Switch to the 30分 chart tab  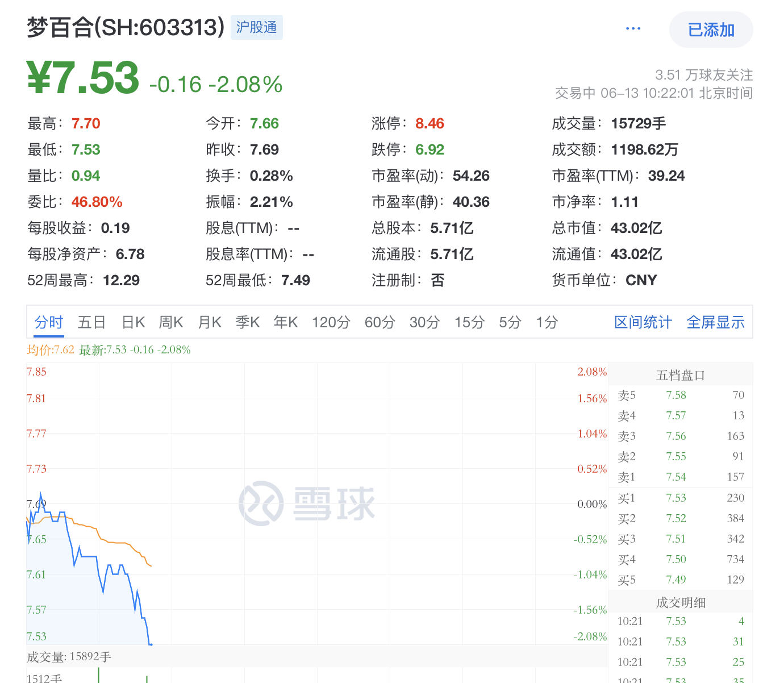(425, 323)
